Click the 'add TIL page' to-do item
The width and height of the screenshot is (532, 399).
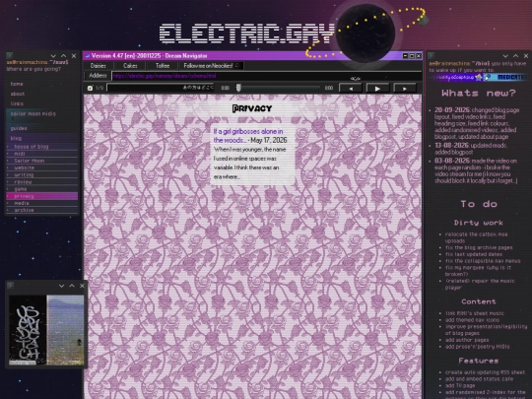click(460, 385)
